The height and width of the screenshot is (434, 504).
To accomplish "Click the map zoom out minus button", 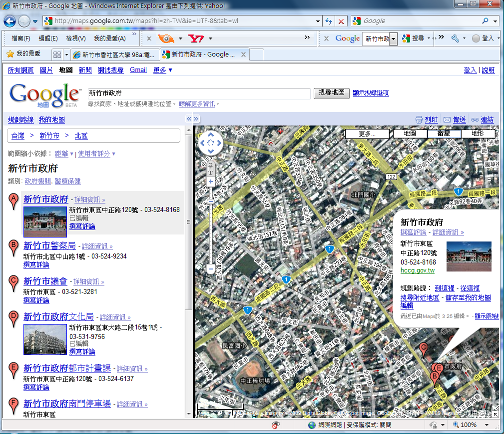I will [210, 268].
